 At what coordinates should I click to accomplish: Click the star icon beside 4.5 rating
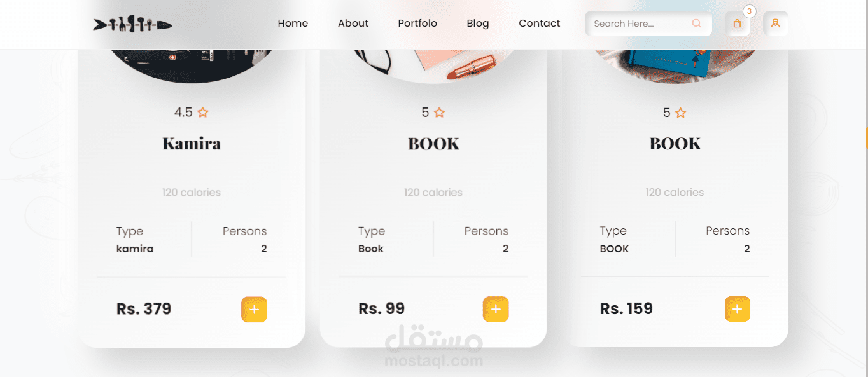click(x=203, y=113)
